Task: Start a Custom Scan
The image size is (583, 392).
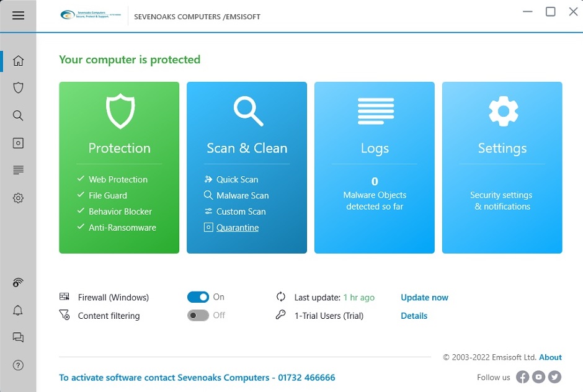Action: 241,212
